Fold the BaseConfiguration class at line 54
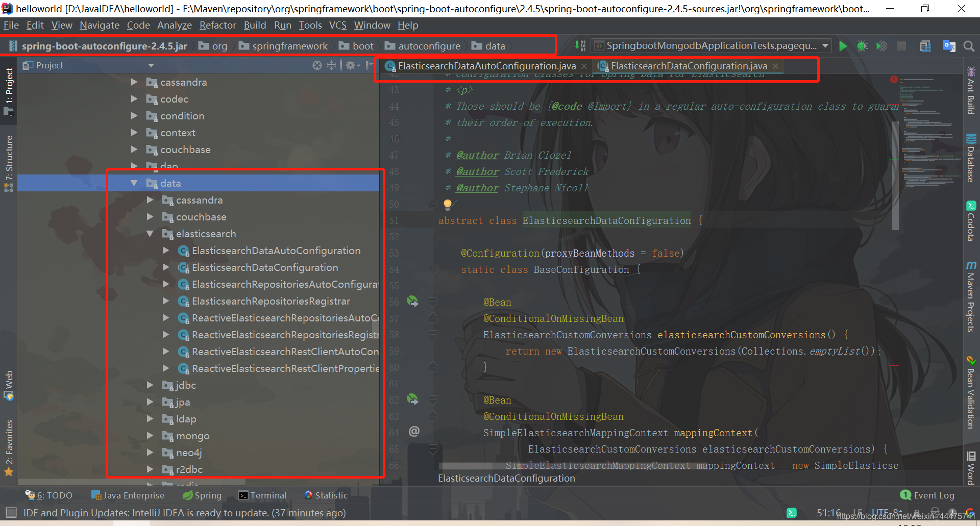The image size is (980, 526). (433, 269)
